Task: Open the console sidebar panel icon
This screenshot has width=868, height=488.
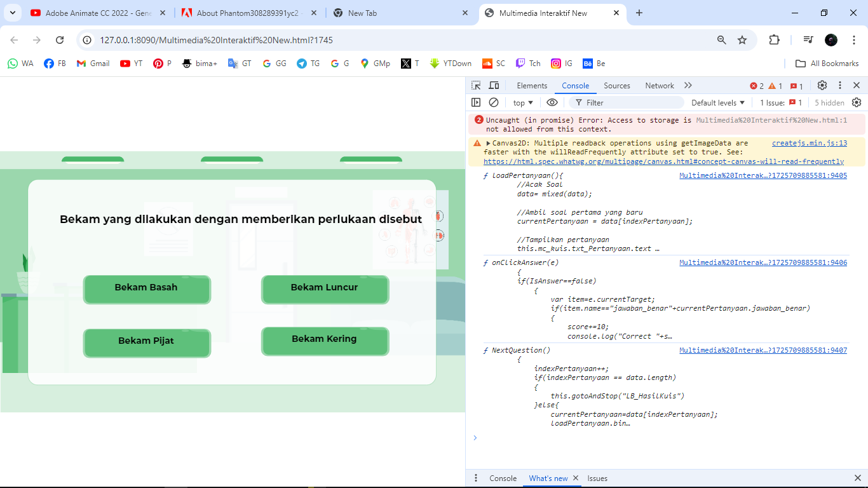Action: tap(476, 102)
